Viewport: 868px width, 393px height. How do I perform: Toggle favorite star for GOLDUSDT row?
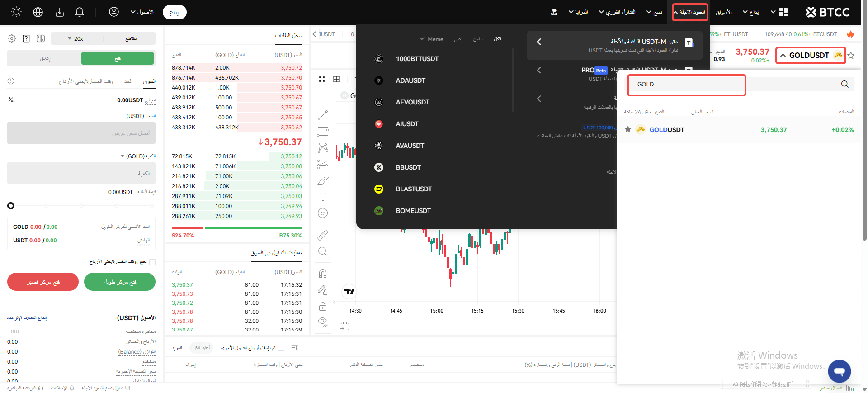[628, 130]
